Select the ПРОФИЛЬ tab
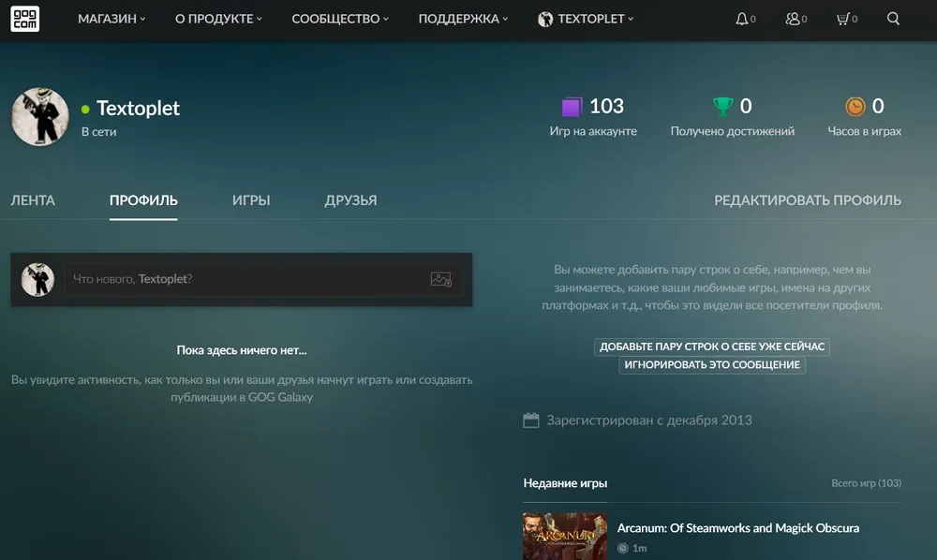Image resolution: width=937 pixels, height=560 pixels. pos(143,200)
